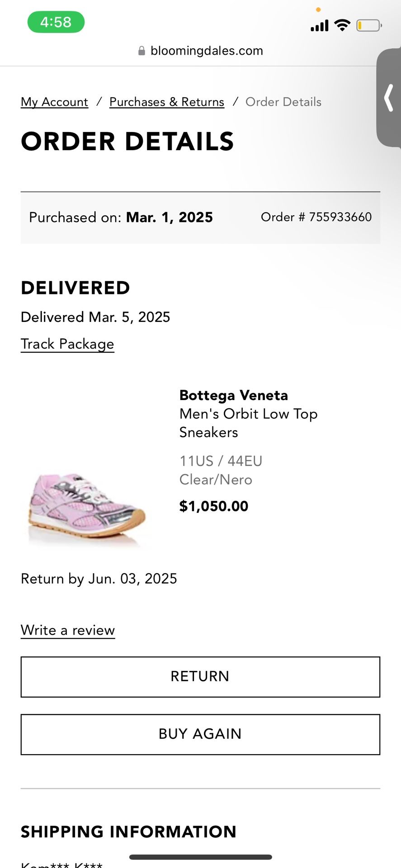The width and height of the screenshot is (401, 868).
Task: Open Men's Orbit Low Top Sneakers title
Action: click(248, 423)
